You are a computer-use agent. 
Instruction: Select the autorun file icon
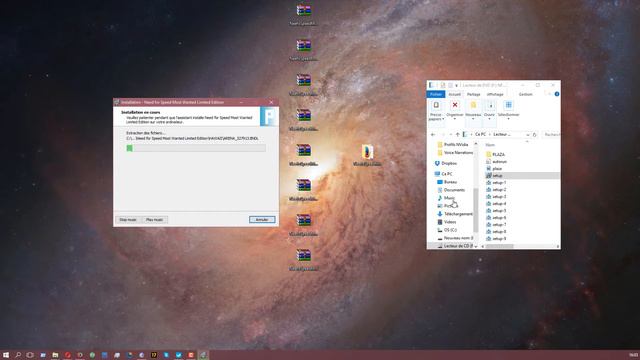(489, 162)
